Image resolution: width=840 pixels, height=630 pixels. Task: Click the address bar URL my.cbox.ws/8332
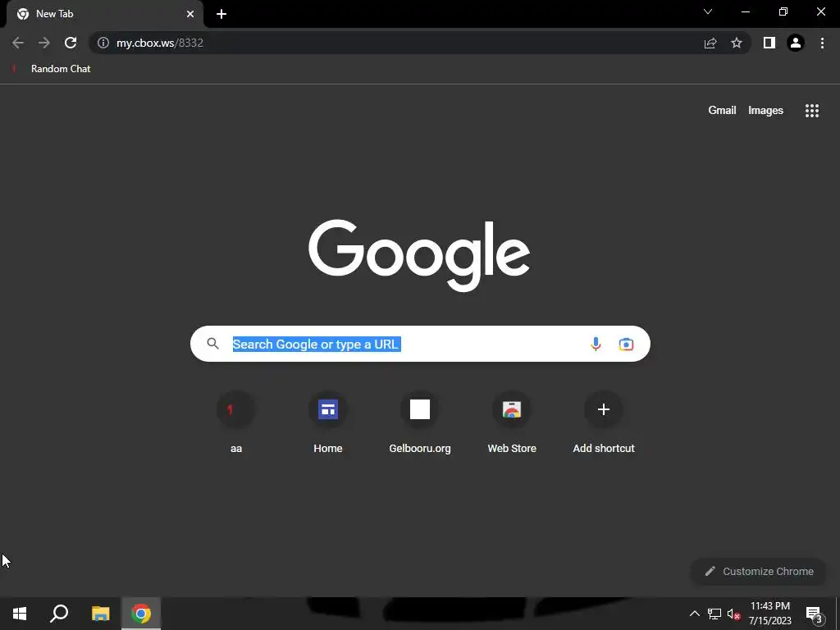[160, 43]
